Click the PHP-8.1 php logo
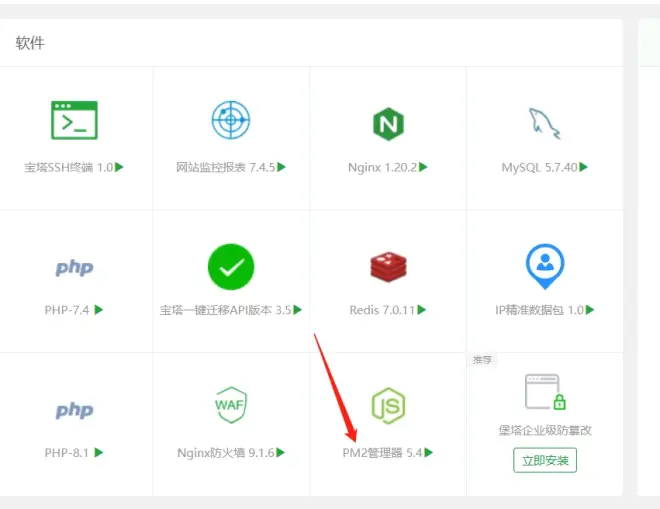 coord(75,410)
